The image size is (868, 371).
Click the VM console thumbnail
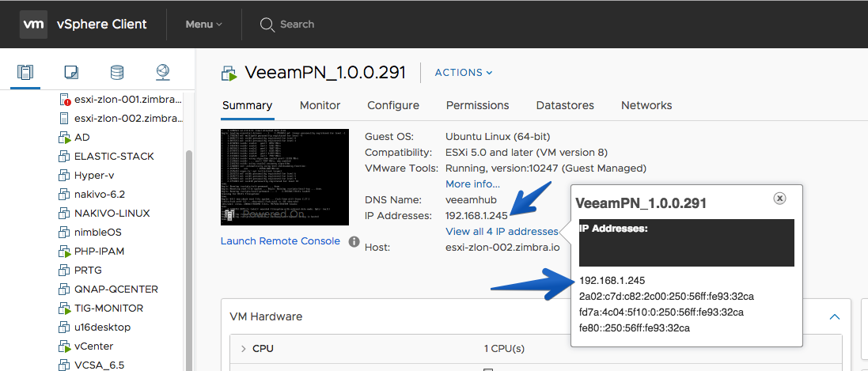[285, 177]
